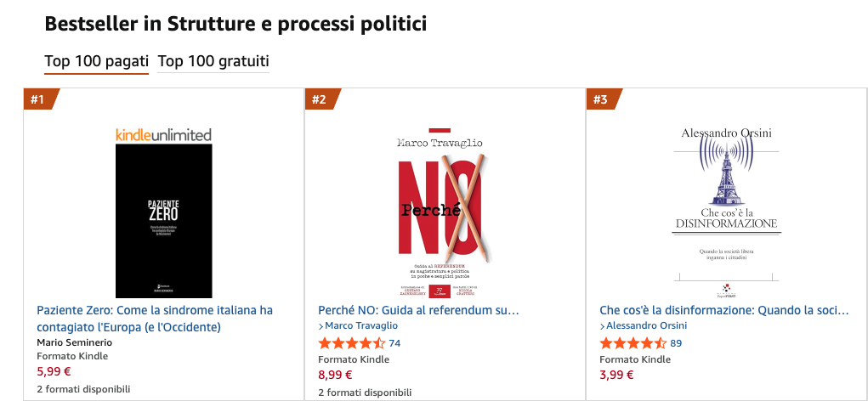868x401 pixels.
Task: Click the 5,99 € price
Action: tap(54, 372)
